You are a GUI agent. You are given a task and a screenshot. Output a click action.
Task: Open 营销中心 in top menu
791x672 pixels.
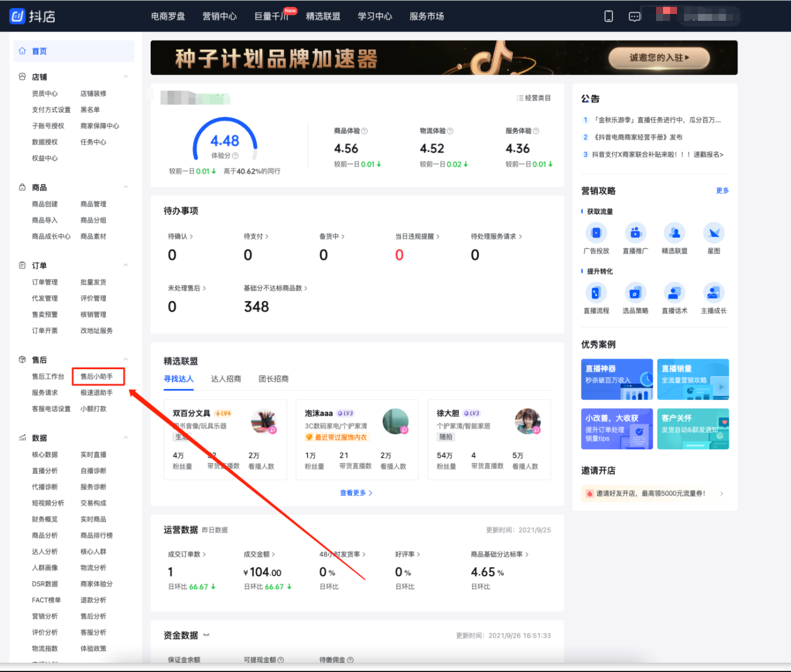[220, 16]
